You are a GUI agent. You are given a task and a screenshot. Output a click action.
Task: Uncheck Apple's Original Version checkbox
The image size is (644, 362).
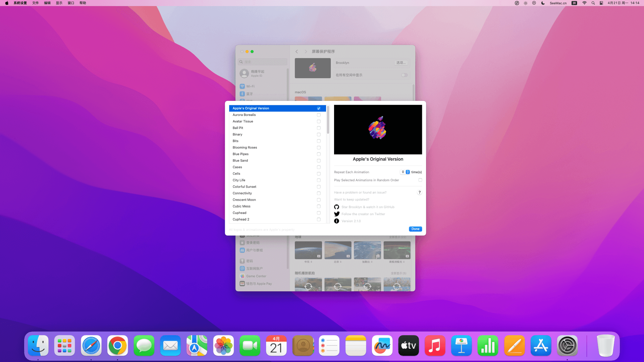(x=319, y=108)
